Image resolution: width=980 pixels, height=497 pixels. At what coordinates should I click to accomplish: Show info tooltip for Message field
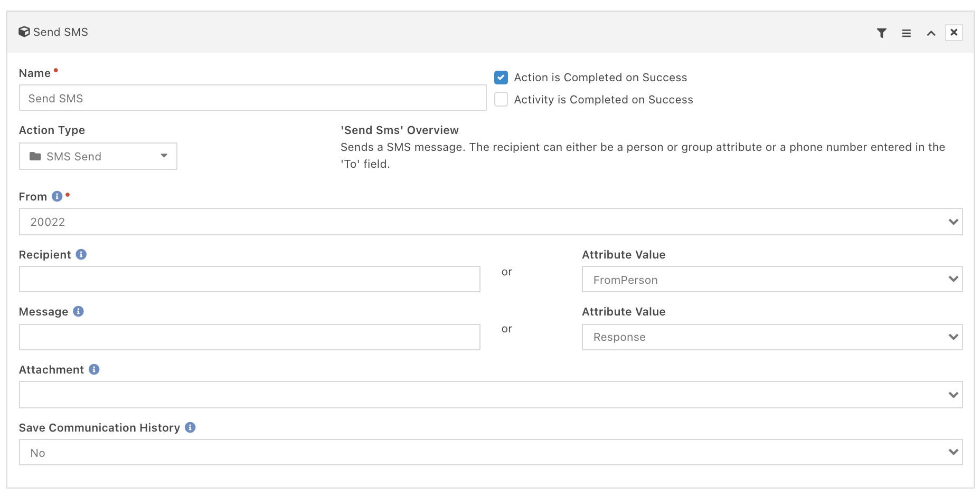tap(78, 311)
